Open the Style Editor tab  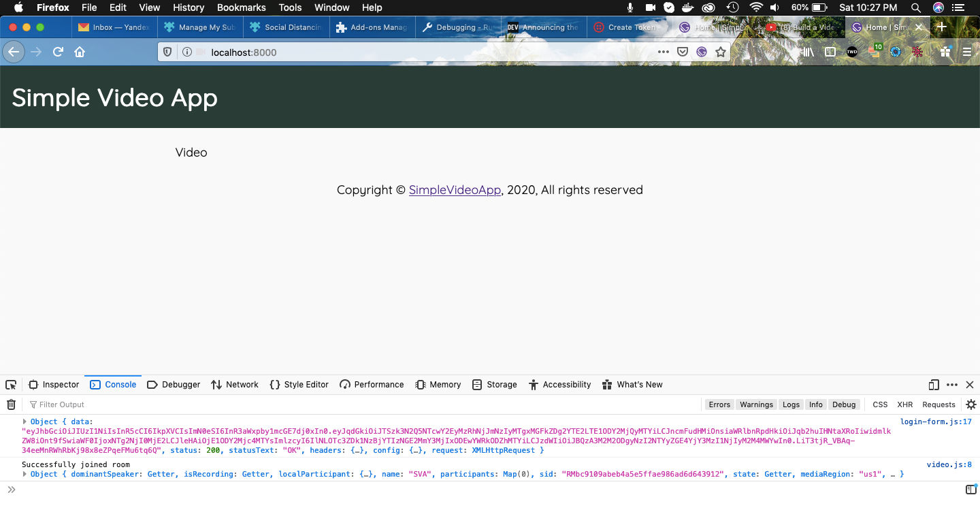click(x=299, y=385)
